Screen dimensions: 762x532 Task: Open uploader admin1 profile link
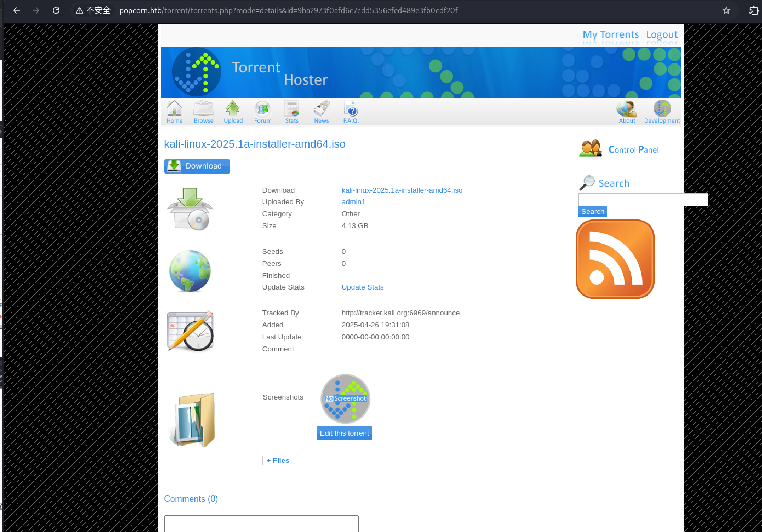pyautogui.click(x=353, y=202)
